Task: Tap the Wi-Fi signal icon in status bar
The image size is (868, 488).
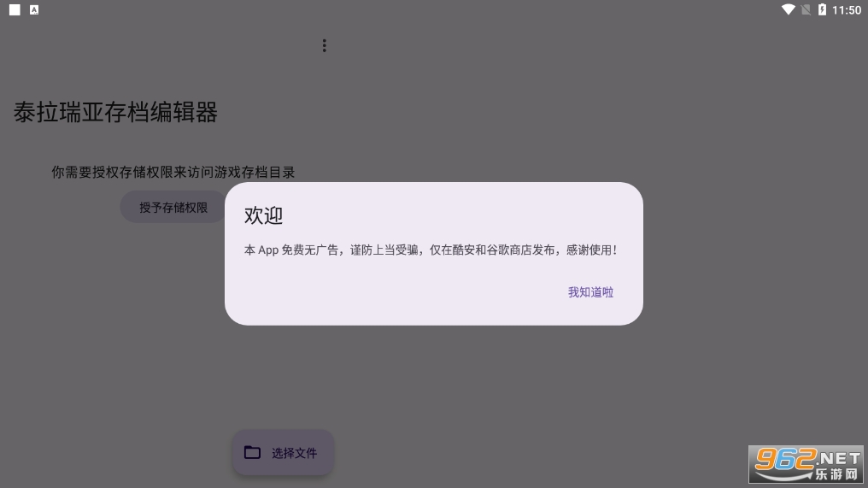Action: click(789, 9)
